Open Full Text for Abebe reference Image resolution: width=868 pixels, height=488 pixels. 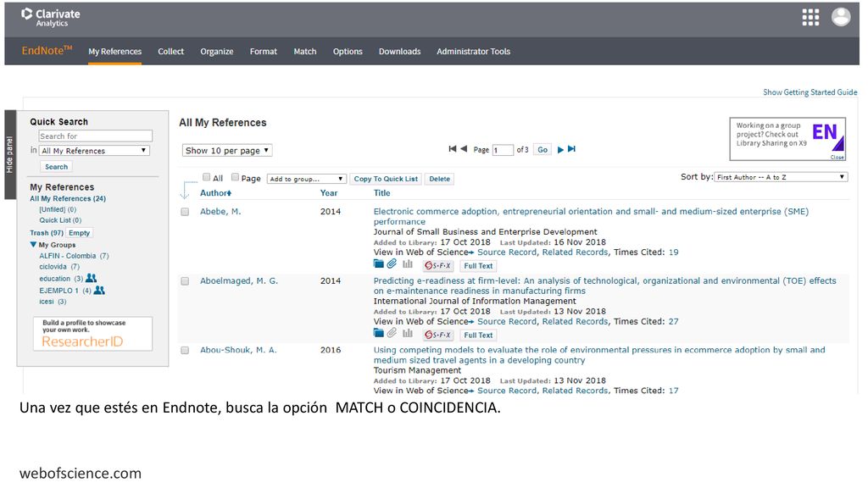pyautogui.click(x=478, y=265)
